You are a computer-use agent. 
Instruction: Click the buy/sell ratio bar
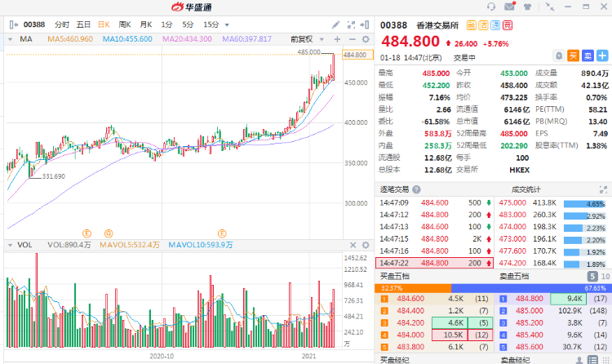[x=492, y=288]
